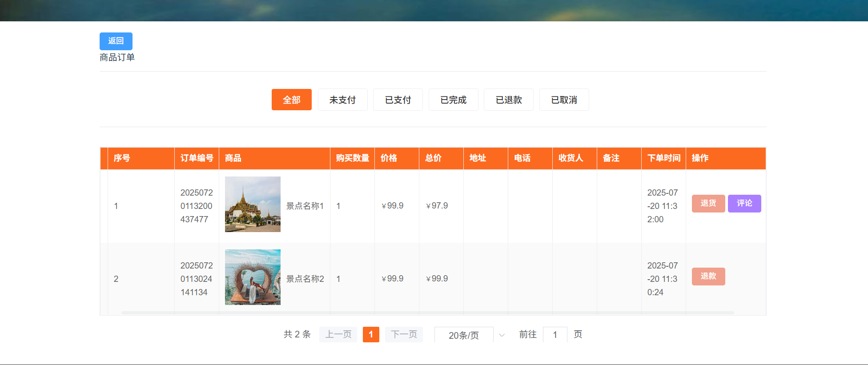Select page number 1 in pagination

pyautogui.click(x=371, y=334)
